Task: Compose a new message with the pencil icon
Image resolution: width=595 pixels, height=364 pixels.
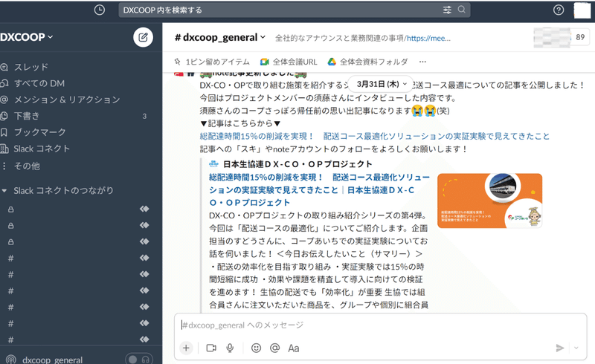Action: click(143, 37)
